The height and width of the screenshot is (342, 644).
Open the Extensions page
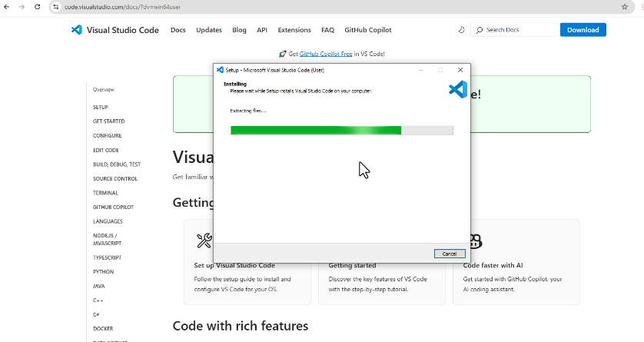coord(294,30)
